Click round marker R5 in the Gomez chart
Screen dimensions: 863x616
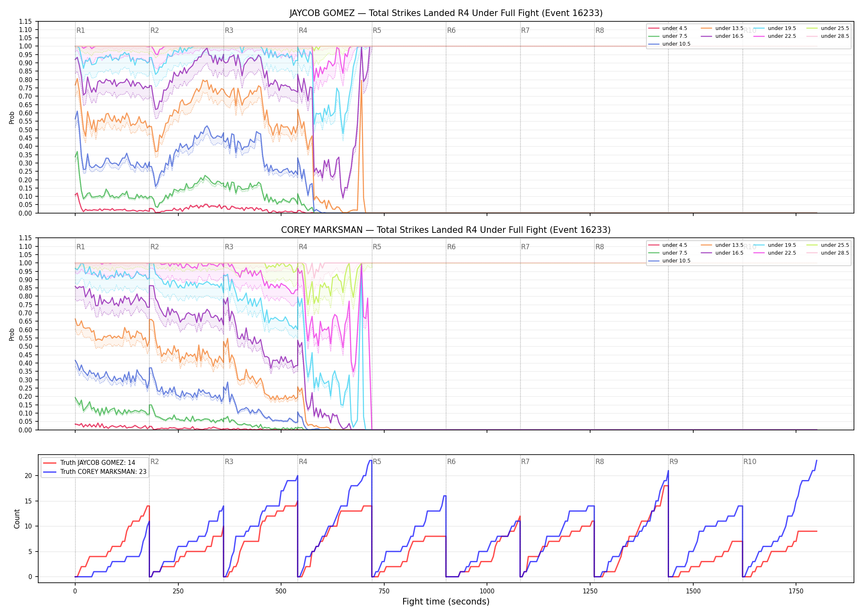coord(377,30)
